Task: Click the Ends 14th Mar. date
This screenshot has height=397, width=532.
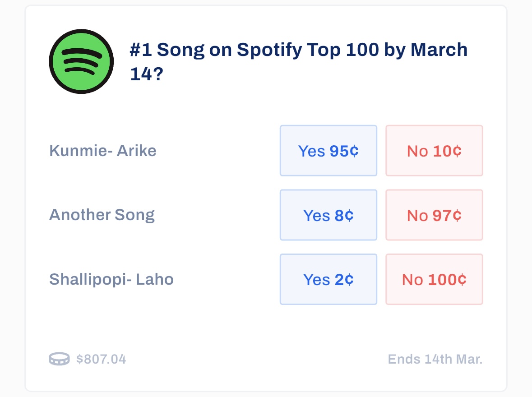Action: [435, 360]
